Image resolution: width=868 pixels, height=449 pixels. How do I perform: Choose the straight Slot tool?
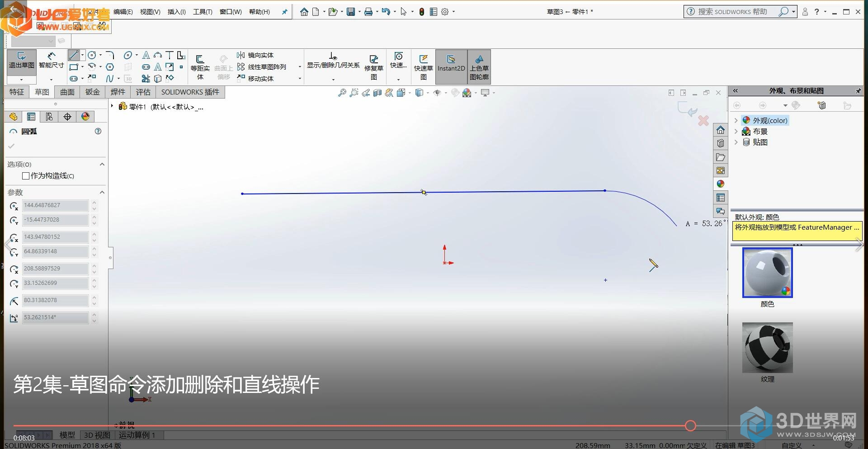click(74, 79)
